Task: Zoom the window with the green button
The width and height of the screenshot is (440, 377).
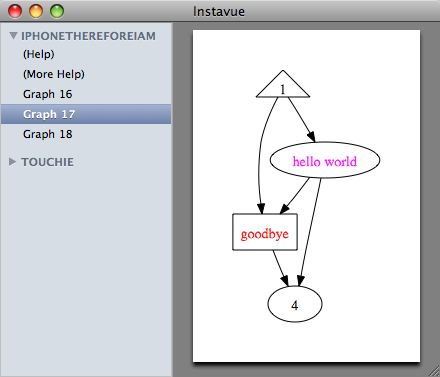Action: click(x=57, y=11)
